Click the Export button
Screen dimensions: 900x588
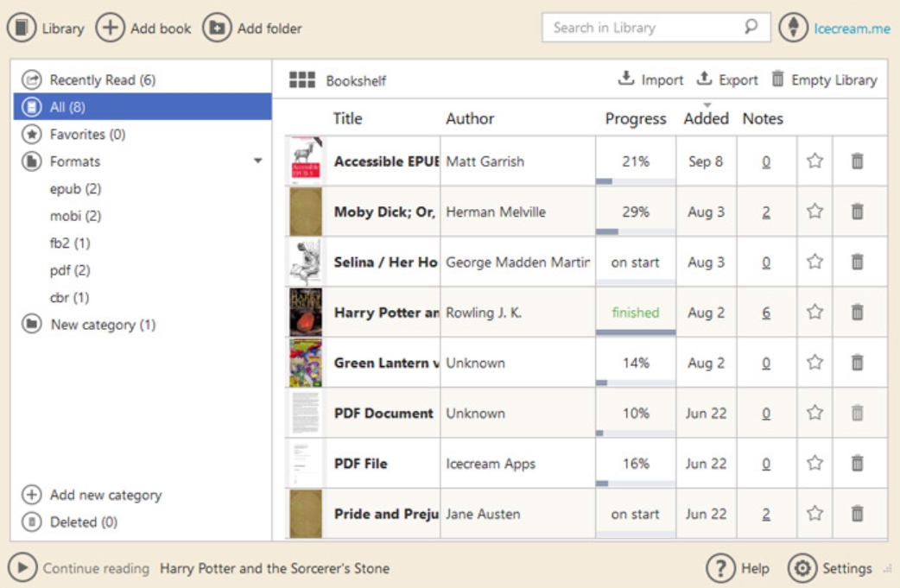click(727, 79)
